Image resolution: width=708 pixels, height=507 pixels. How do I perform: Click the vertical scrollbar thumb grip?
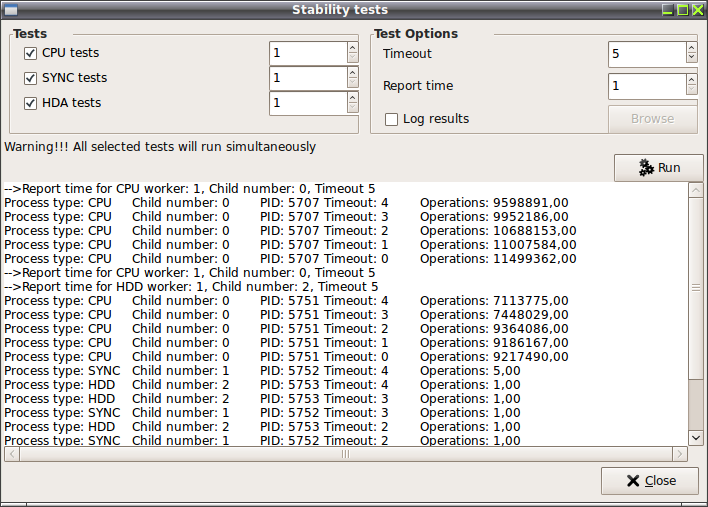(696, 288)
